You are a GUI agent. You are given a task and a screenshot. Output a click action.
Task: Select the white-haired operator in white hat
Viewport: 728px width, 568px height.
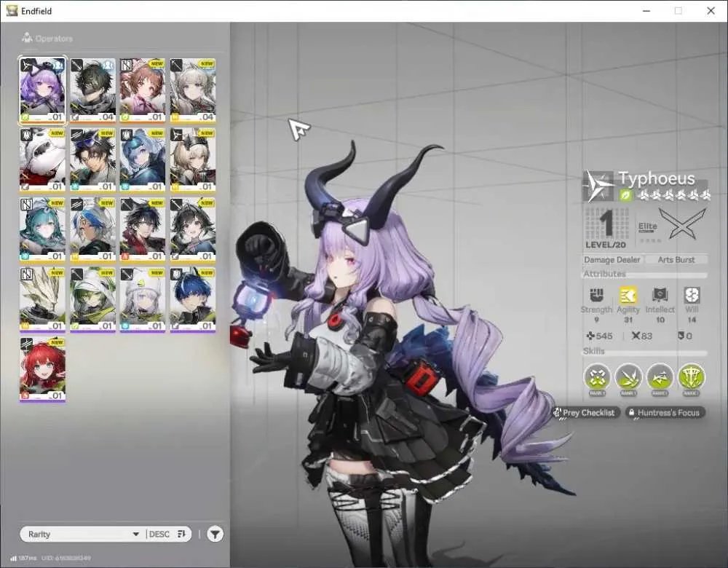pos(143,299)
